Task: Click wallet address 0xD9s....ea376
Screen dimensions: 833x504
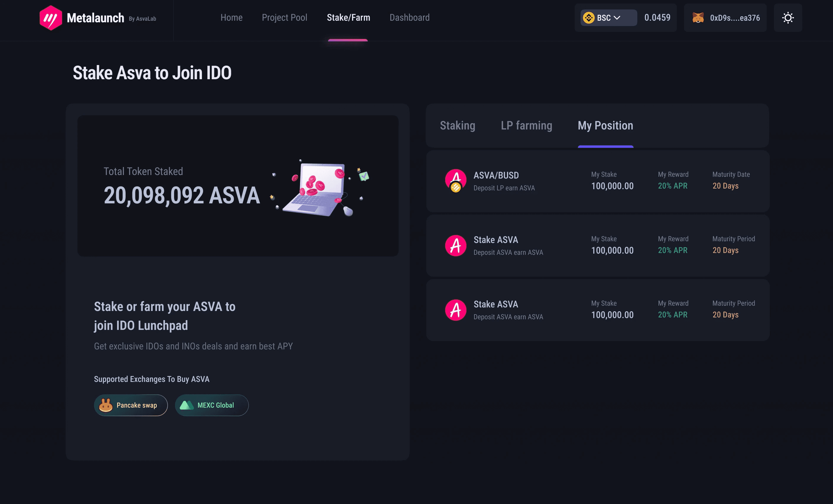Action: 735,18
